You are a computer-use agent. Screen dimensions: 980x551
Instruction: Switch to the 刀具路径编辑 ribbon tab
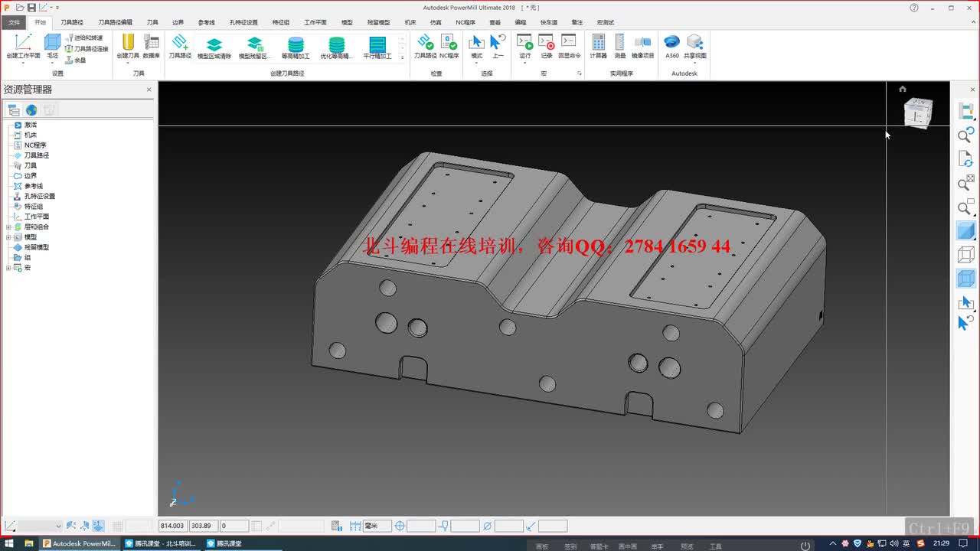pos(115,23)
